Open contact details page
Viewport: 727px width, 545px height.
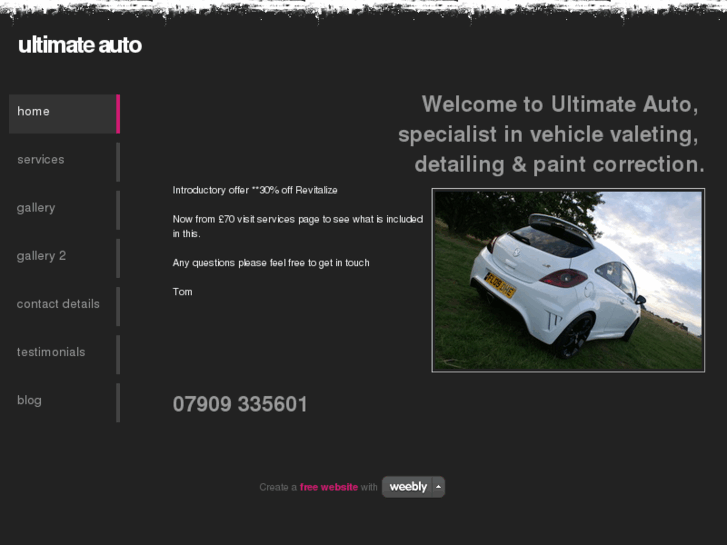click(x=64, y=306)
